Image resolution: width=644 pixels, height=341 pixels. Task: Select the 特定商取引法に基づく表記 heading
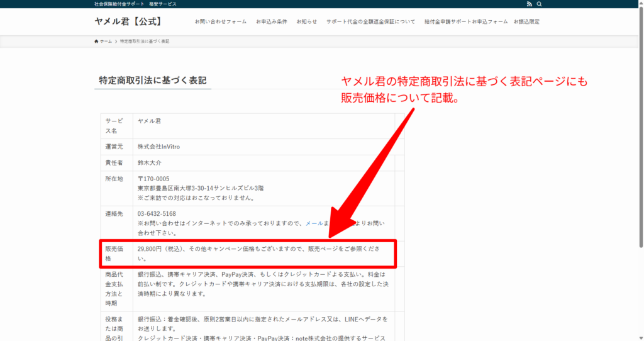click(x=153, y=81)
